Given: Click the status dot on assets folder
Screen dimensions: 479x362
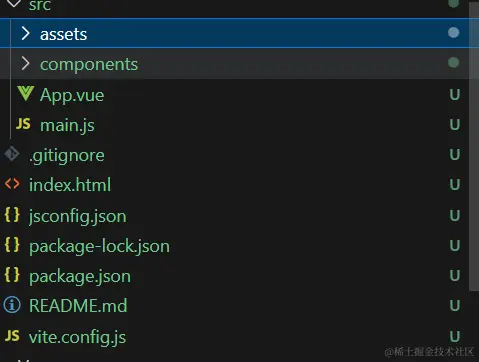Looking at the screenshot, I should (x=453, y=33).
